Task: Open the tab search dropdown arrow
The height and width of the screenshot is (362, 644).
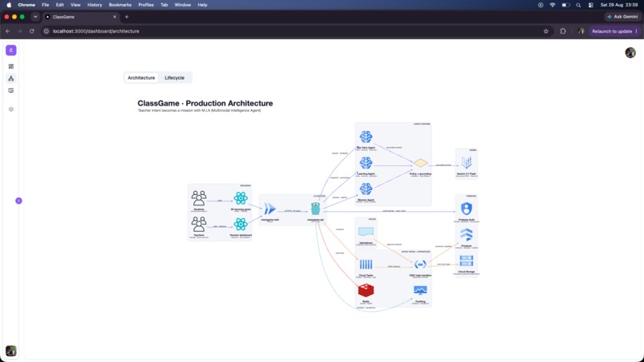Action: point(35,17)
